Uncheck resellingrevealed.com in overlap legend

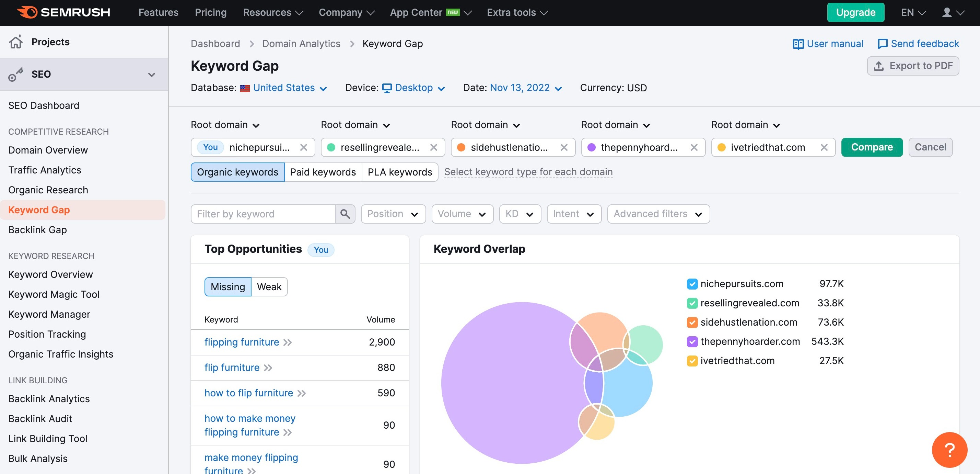(692, 303)
